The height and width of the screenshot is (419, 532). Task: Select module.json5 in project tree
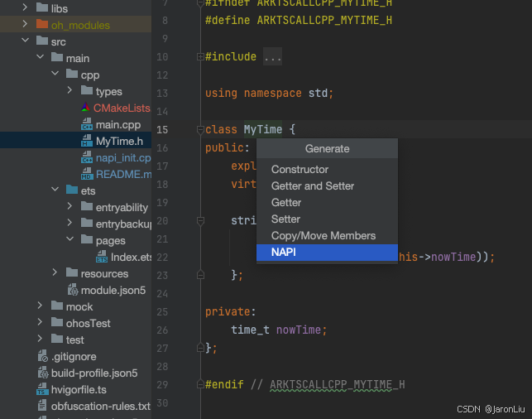point(113,291)
